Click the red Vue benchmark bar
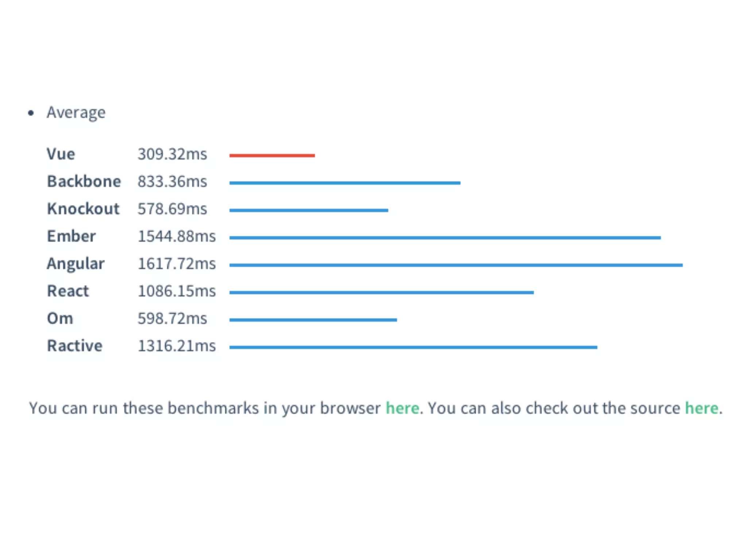 [x=272, y=155]
